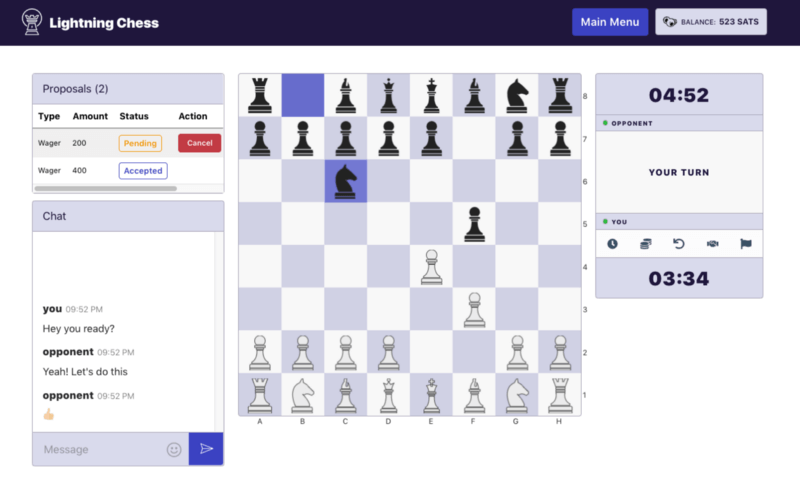The height and width of the screenshot is (488, 800).
Task: Offer a draw with handshake icon
Action: tap(712, 244)
